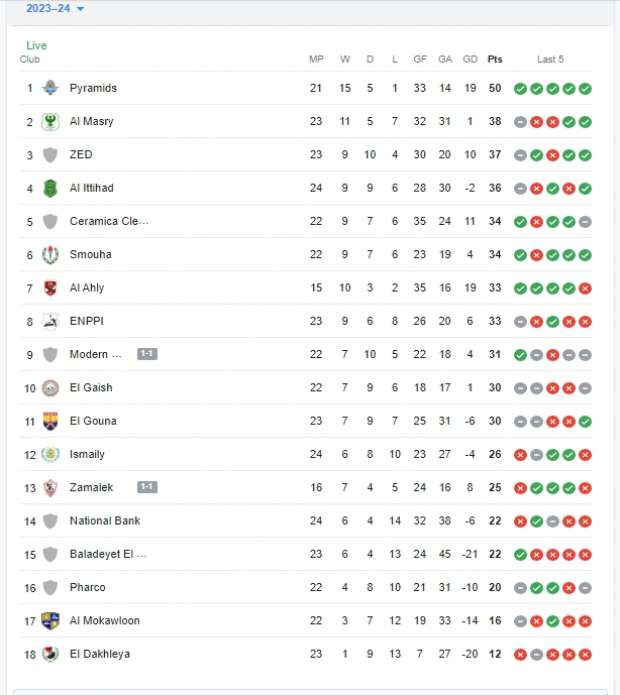The height and width of the screenshot is (695, 620).
Task: Click the Smouha club crest icon
Action: pyautogui.click(x=50, y=254)
